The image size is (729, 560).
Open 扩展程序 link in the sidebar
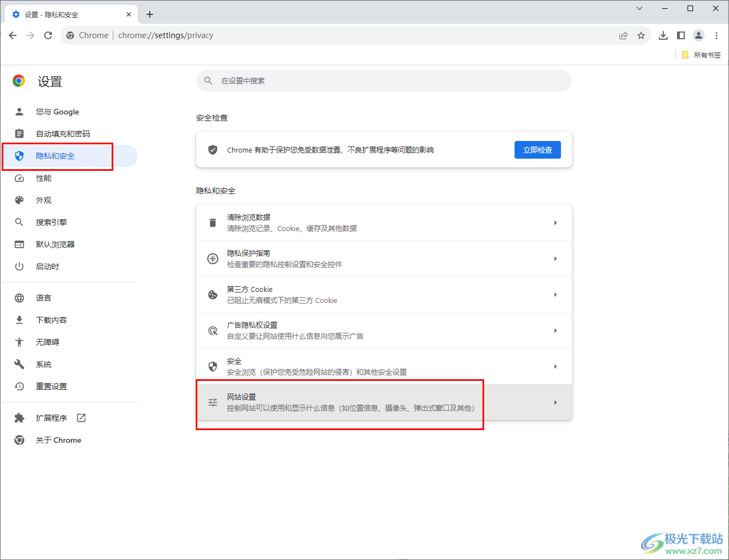pos(70,418)
